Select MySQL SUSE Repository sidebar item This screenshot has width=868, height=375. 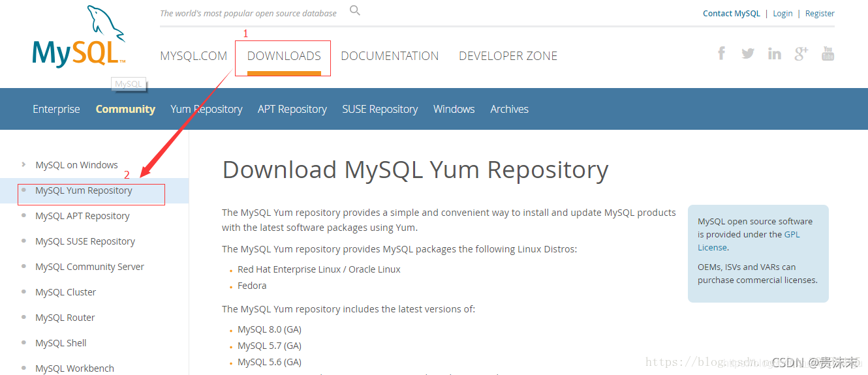(85, 241)
